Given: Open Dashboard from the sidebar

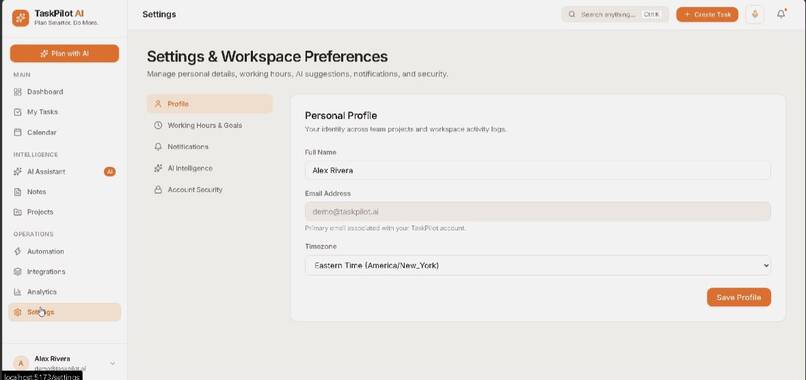Looking at the screenshot, I should pos(64,92).
